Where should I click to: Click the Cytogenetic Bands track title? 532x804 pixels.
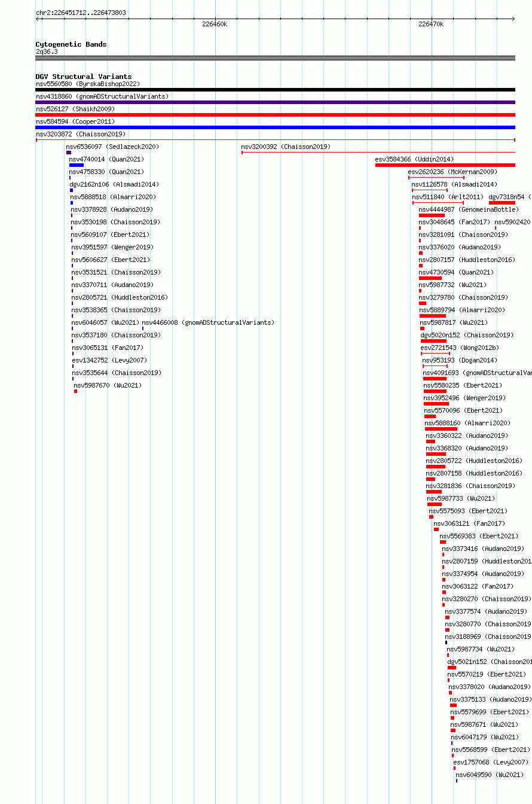point(71,44)
